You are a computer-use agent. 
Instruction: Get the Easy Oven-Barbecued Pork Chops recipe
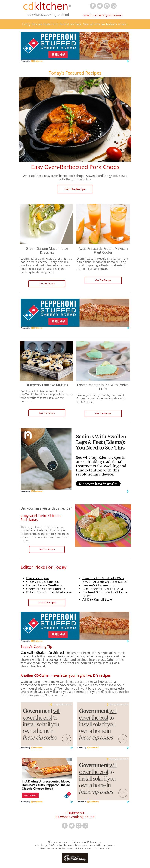(x=75, y=189)
